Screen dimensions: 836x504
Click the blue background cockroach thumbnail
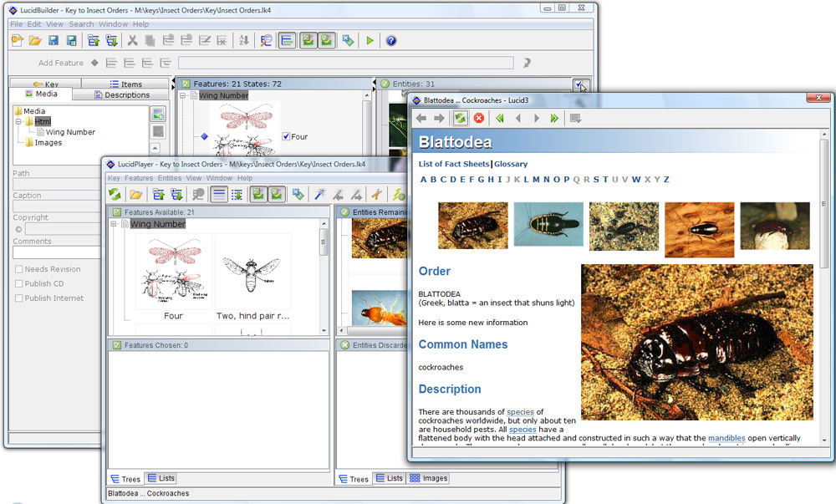click(x=548, y=224)
